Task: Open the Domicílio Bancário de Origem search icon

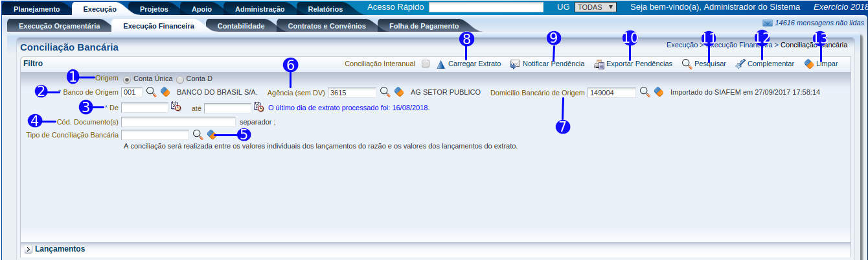Action: pos(645,92)
